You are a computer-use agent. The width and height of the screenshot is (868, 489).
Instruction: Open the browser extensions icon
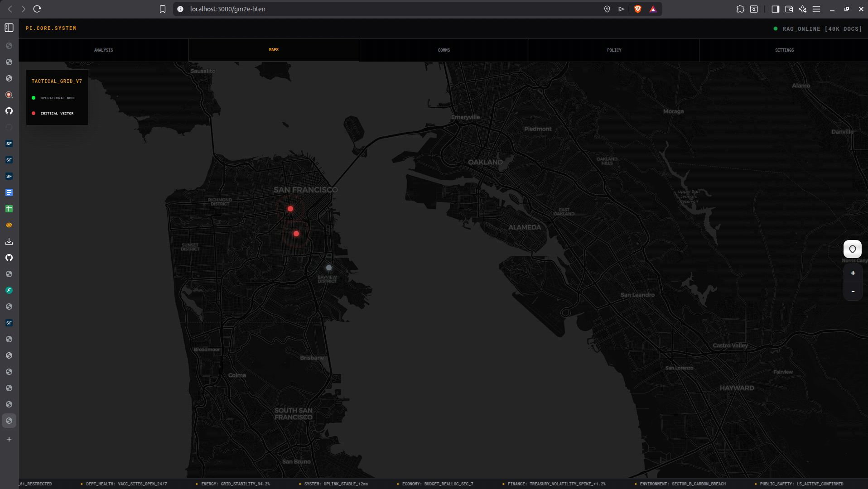tap(740, 9)
